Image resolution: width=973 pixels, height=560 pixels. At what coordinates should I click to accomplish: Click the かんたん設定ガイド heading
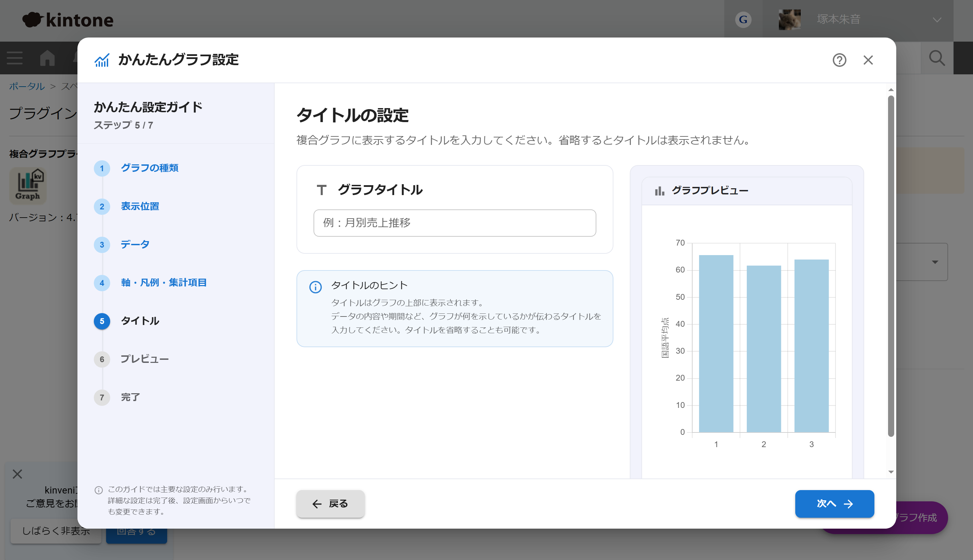pos(148,107)
